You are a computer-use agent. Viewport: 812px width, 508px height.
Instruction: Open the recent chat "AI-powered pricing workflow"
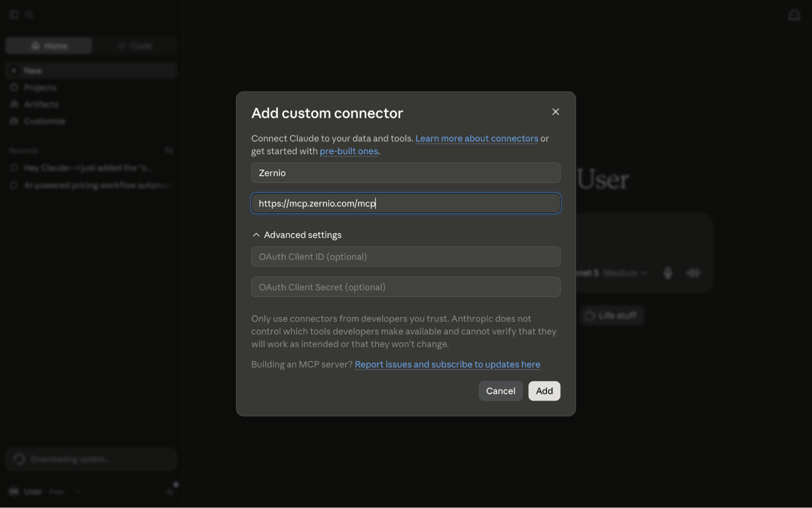click(x=91, y=185)
